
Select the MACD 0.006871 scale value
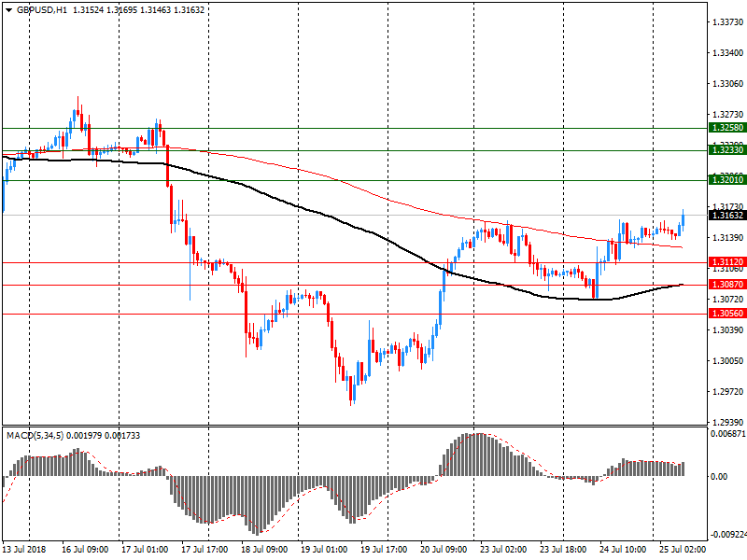[x=728, y=434]
